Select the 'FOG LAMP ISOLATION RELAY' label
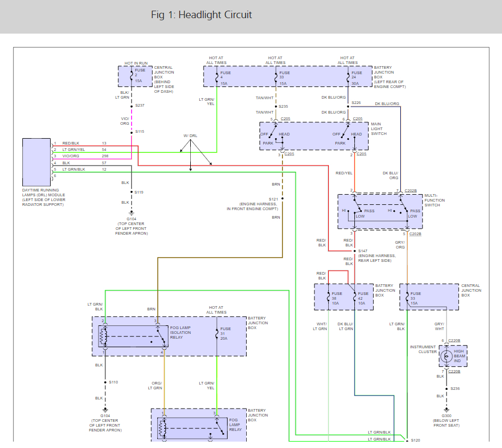The width and height of the screenshot is (502, 448). point(180,332)
